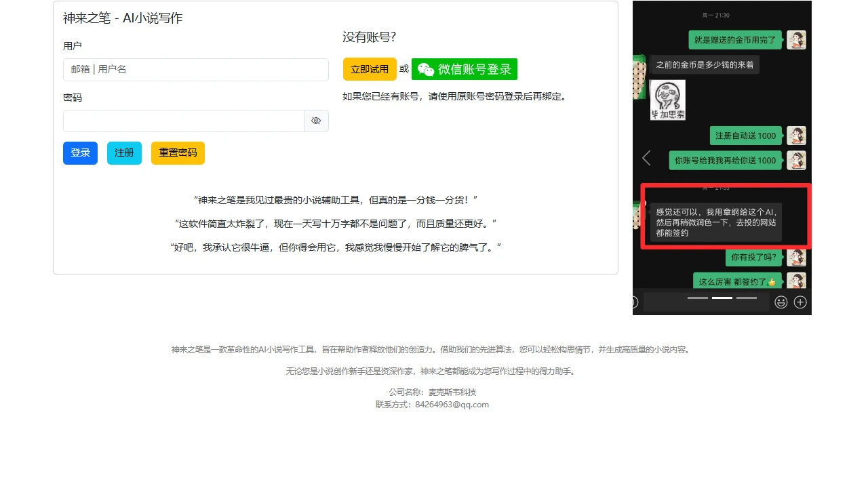Select the third carousel indicator
The width and height of the screenshot is (868, 488).
(747, 298)
